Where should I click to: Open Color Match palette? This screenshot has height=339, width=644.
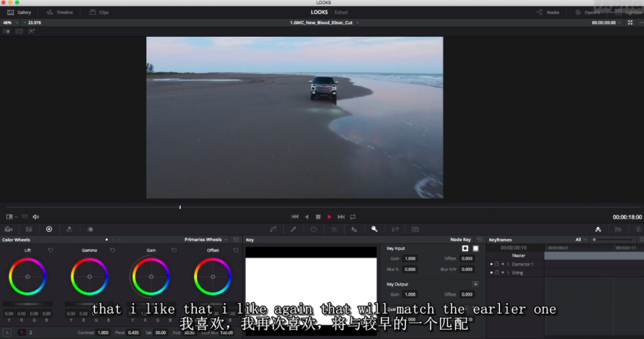pyautogui.click(x=29, y=229)
